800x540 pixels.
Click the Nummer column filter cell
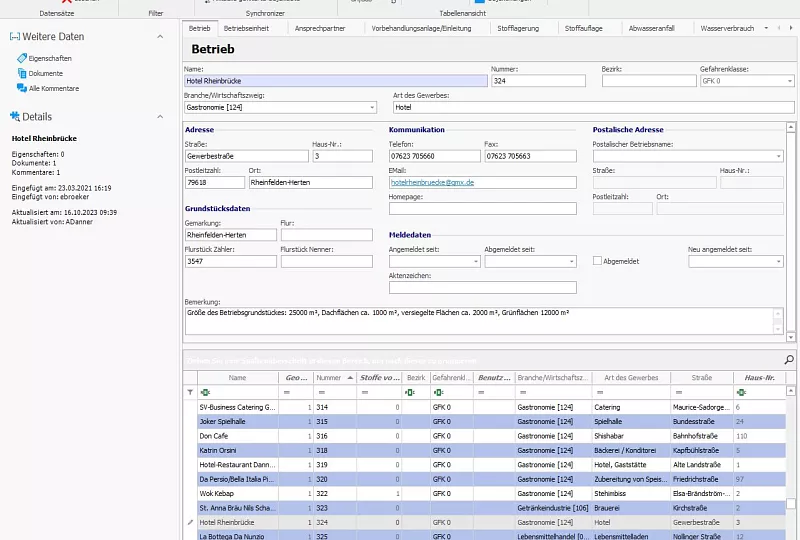coord(335,392)
